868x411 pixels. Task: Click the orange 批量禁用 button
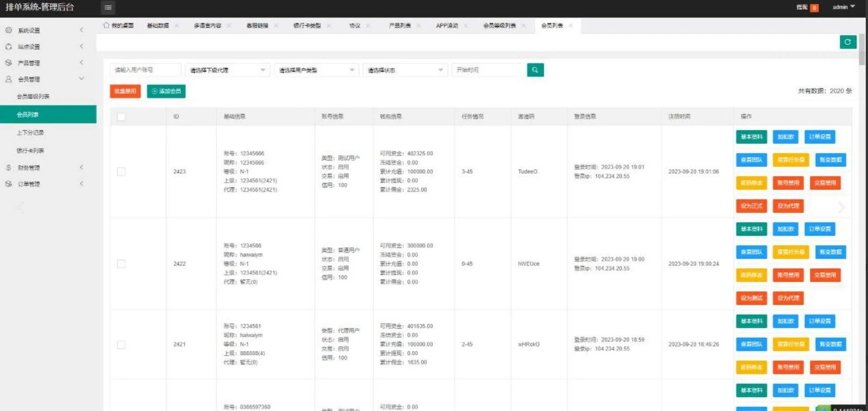125,91
